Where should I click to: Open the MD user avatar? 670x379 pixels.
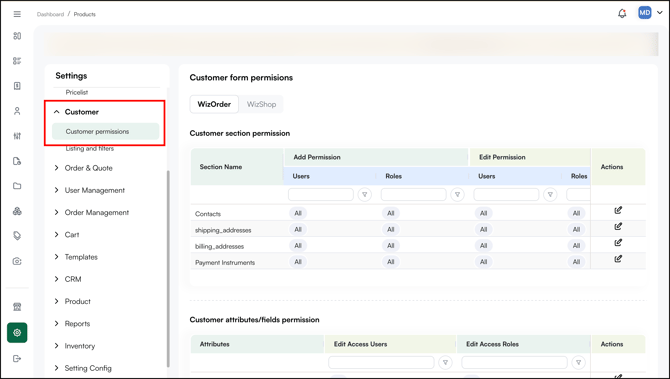644,13
